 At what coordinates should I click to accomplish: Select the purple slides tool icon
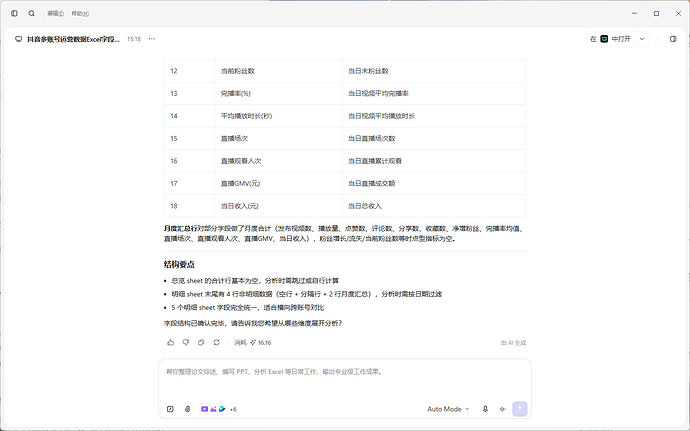click(x=205, y=409)
